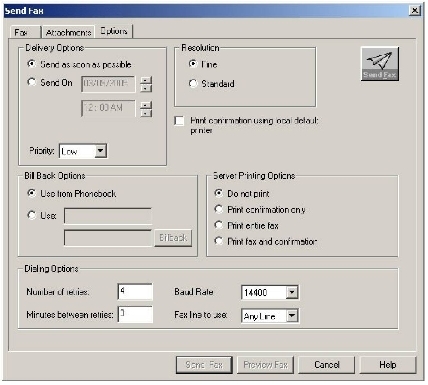Click the Preview Fax button
The image size is (428, 385).
point(265,365)
